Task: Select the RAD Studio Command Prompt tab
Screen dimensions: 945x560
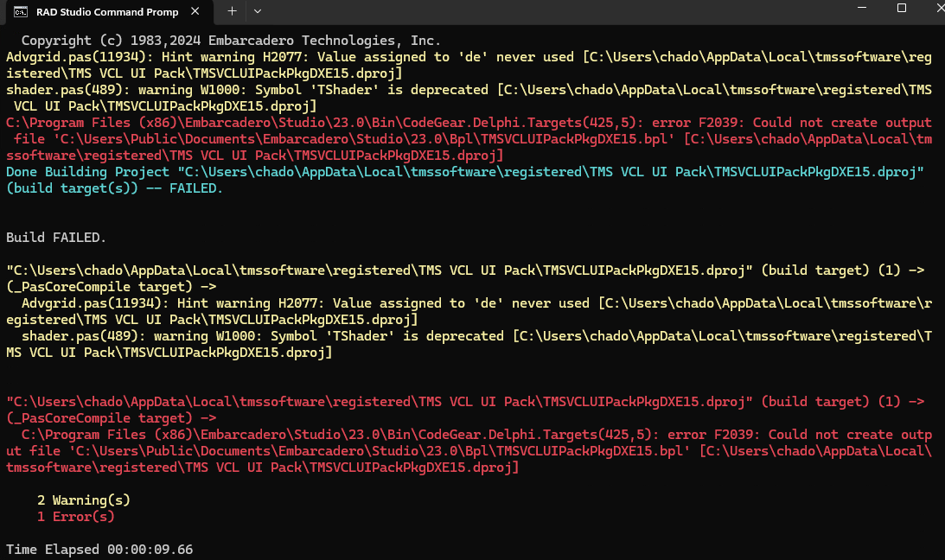Action: point(108,12)
